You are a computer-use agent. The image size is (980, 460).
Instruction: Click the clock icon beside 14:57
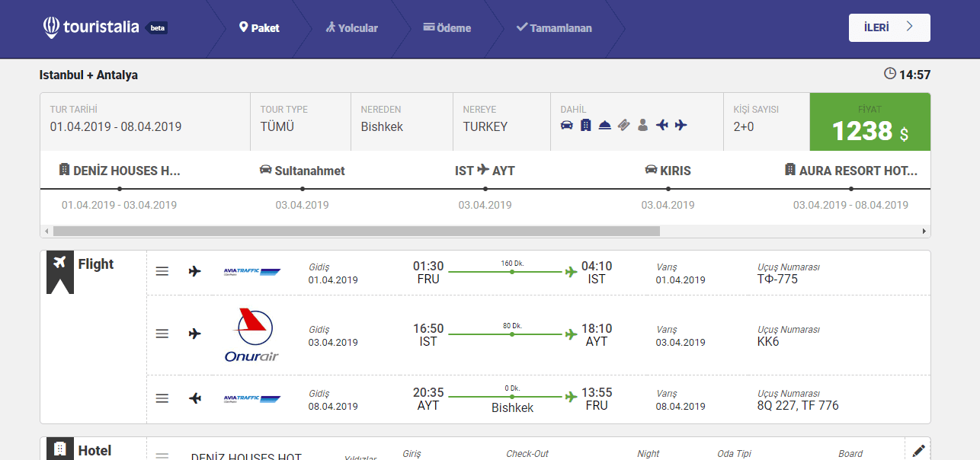[889, 74]
